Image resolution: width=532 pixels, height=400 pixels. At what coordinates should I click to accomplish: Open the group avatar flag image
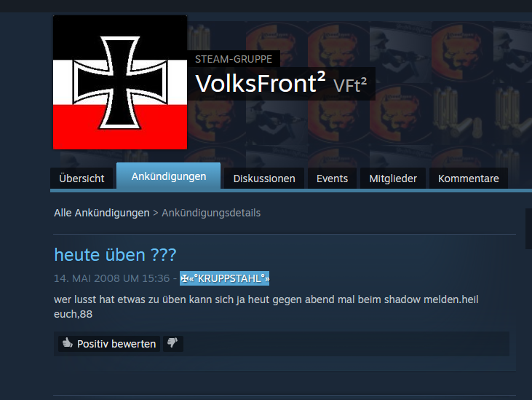coord(120,82)
